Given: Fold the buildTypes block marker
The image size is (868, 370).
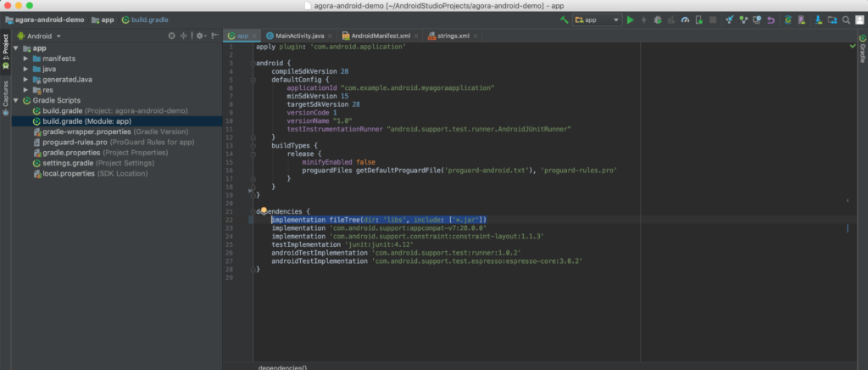Looking at the screenshot, I should point(253,145).
